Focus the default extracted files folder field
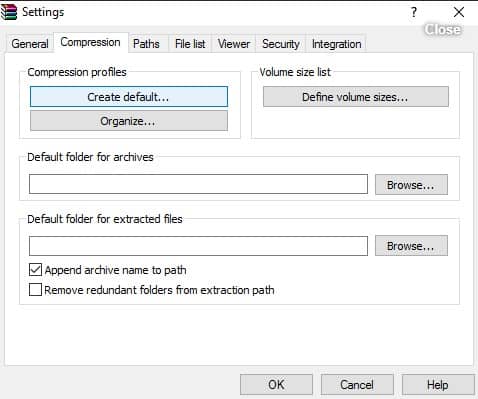This screenshot has height=399, width=478. pos(198,246)
